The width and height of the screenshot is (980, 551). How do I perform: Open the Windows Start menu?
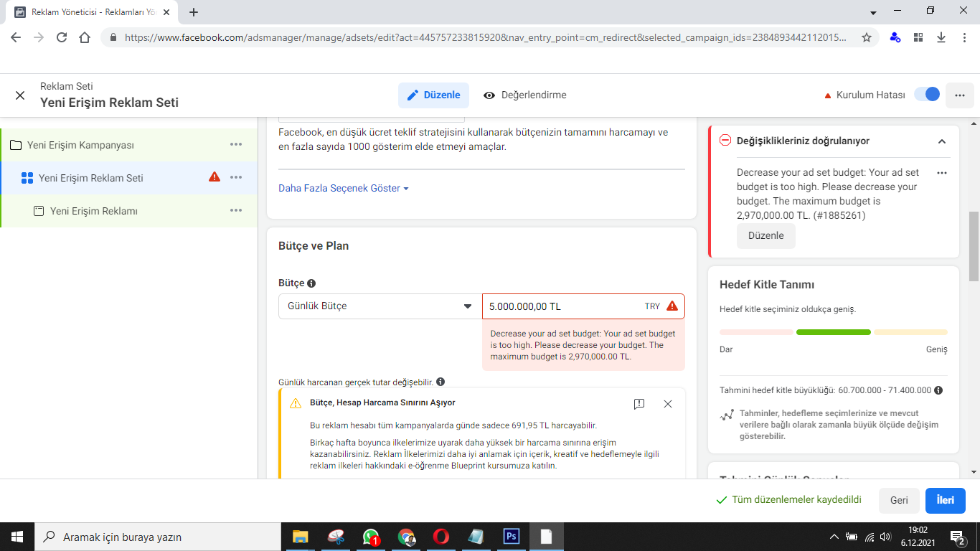pyautogui.click(x=17, y=537)
